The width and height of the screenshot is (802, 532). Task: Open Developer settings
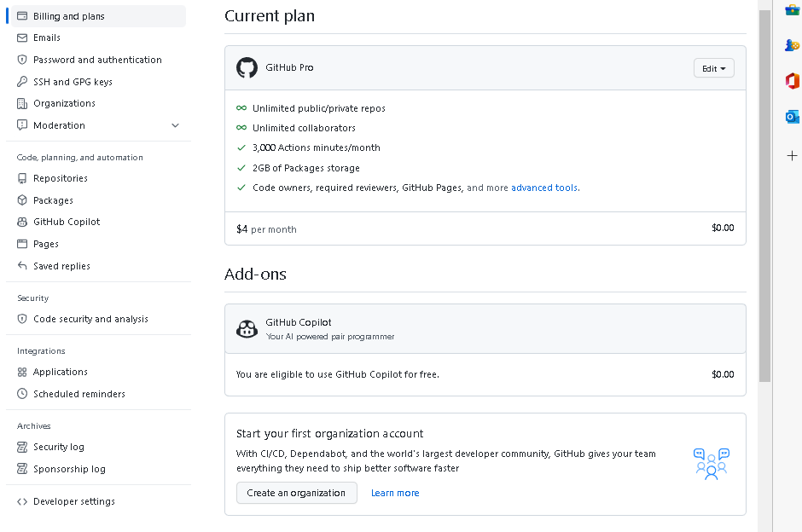[75, 501]
